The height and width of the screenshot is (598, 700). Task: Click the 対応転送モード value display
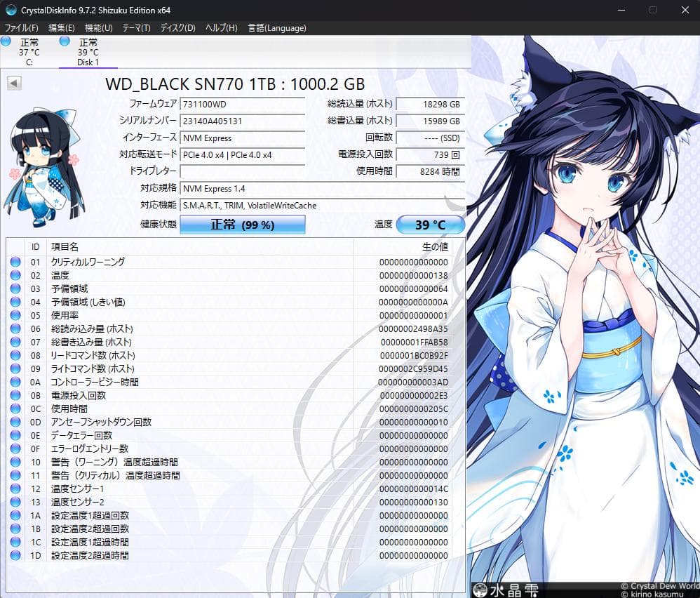242,154
